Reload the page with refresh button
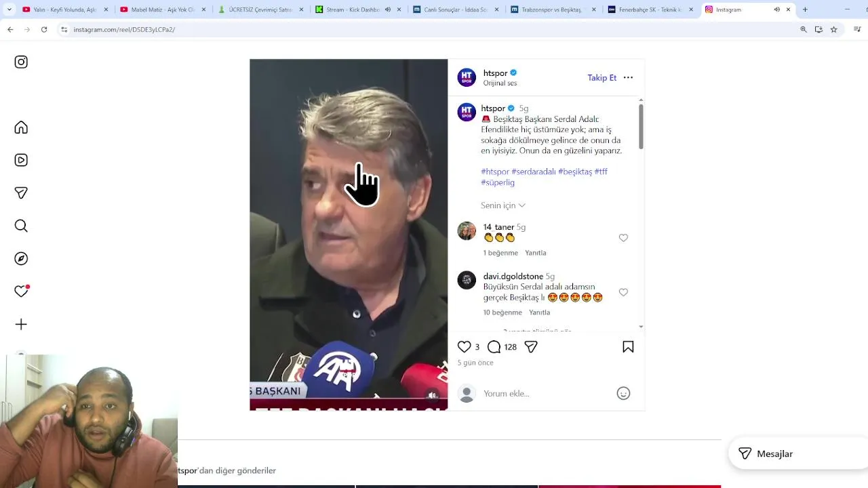Screen dimensions: 868x488 pos(44,29)
